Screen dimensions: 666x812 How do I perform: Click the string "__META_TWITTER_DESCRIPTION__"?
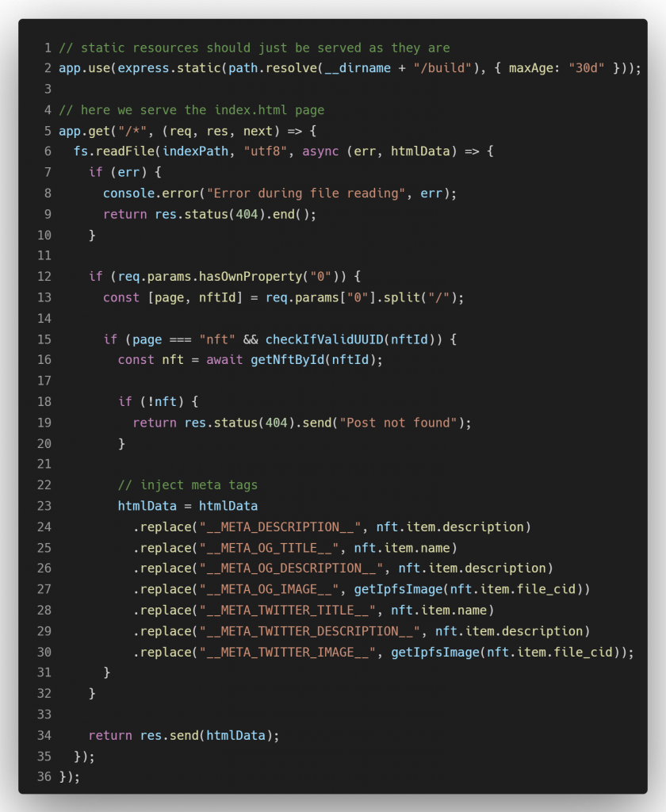coord(310,631)
